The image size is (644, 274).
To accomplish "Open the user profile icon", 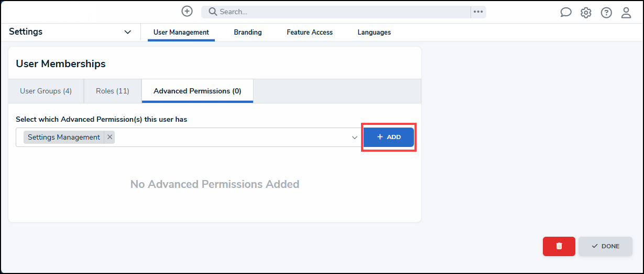I will (x=626, y=13).
